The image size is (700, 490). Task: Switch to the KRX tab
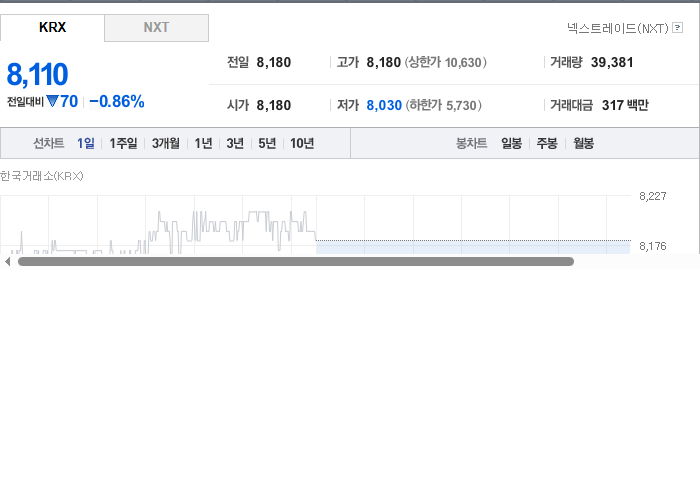pos(52,28)
